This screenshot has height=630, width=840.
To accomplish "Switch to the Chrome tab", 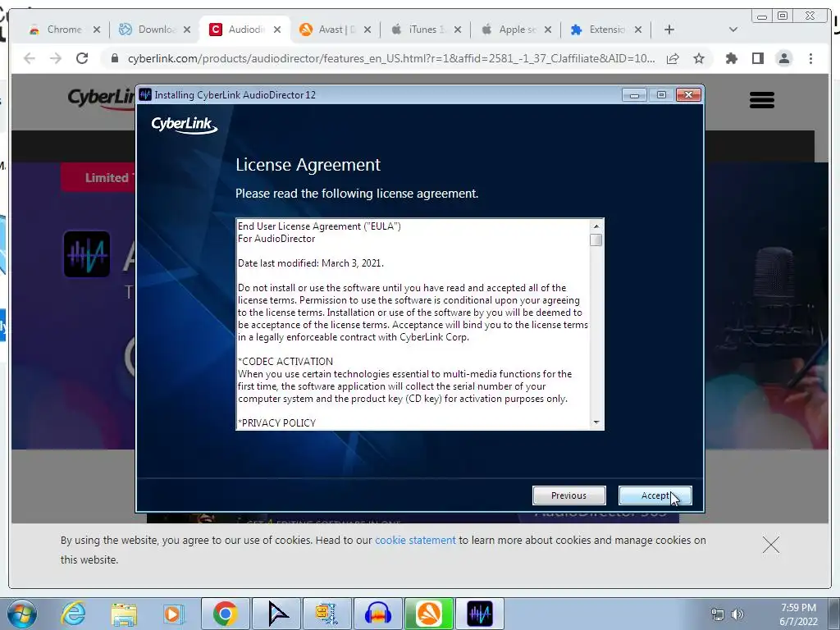I will 64,30.
